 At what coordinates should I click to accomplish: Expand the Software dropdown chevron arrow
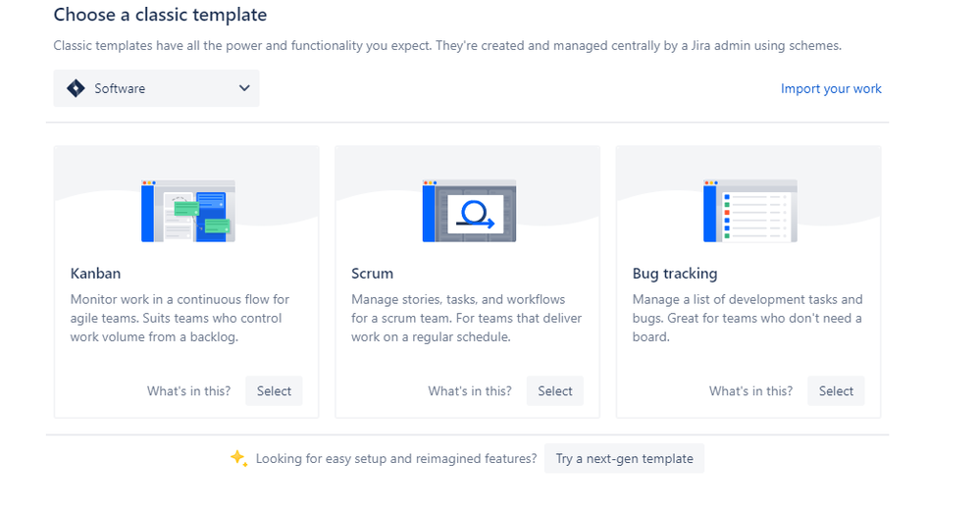pos(244,88)
